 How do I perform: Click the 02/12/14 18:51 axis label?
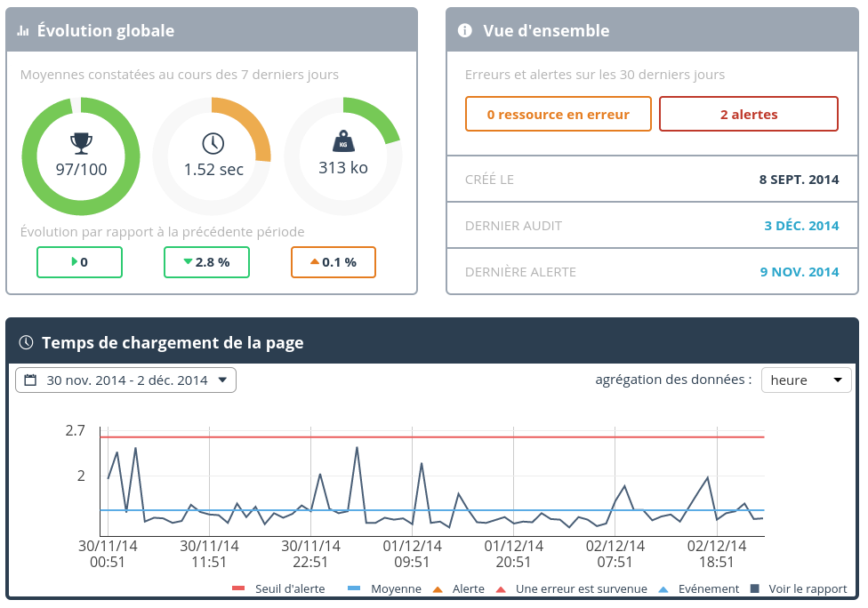point(717,554)
